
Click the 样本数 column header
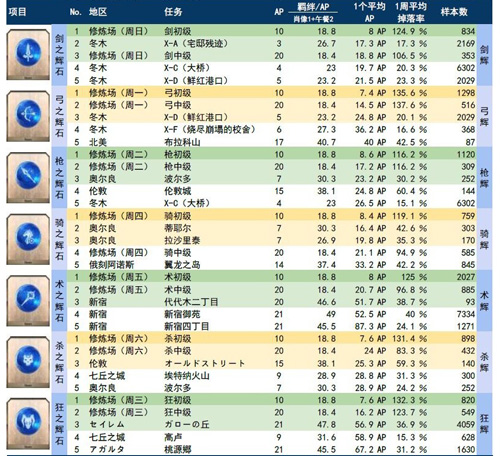[454, 12]
